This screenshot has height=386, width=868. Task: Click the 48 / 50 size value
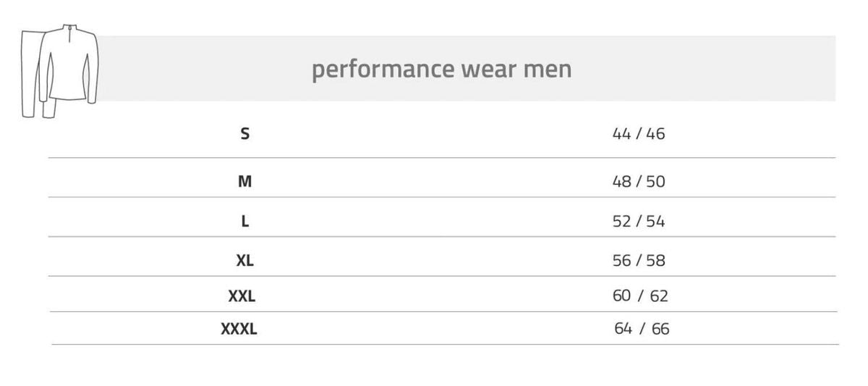pyautogui.click(x=638, y=181)
